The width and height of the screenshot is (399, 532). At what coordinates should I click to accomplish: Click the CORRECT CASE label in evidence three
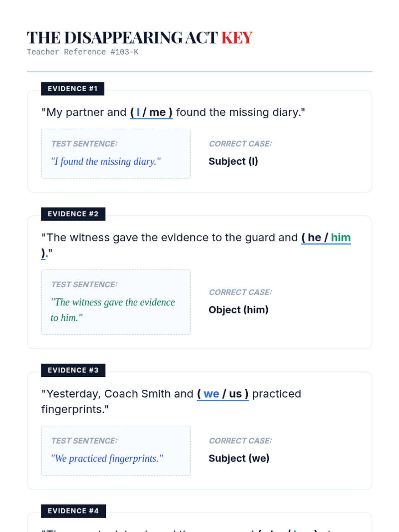[240, 441]
